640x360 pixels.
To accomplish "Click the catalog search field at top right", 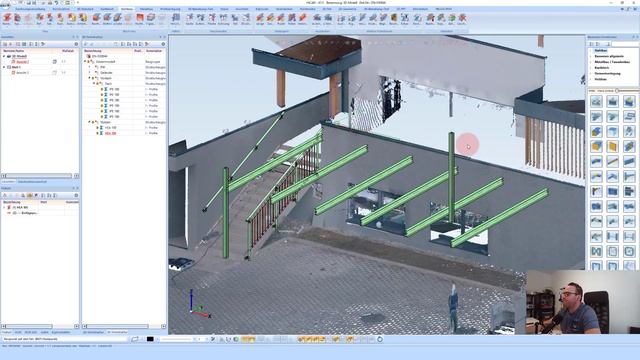I will pyautogui.click(x=625, y=44).
